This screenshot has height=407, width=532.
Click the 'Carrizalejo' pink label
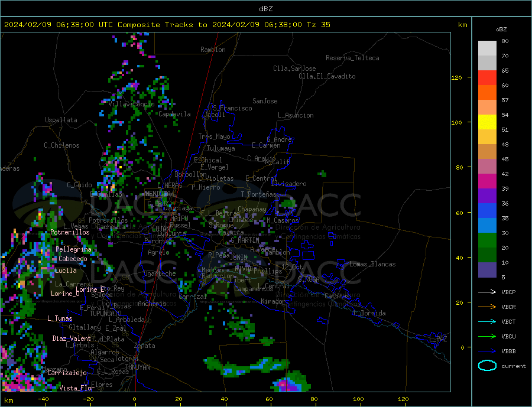point(67,373)
